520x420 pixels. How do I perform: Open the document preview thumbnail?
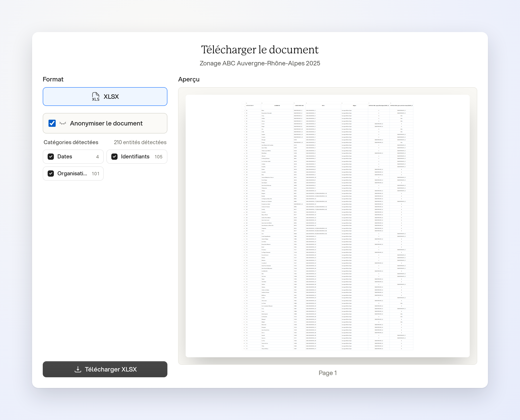pos(327,226)
